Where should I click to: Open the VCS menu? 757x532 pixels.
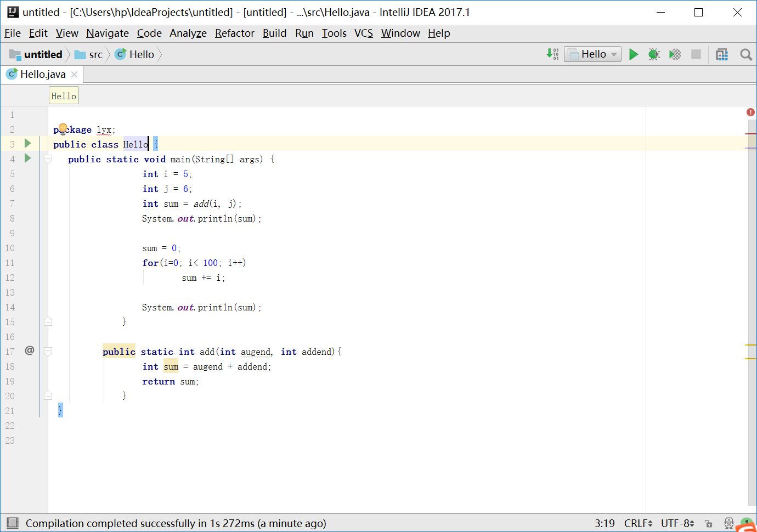click(x=364, y=33)
